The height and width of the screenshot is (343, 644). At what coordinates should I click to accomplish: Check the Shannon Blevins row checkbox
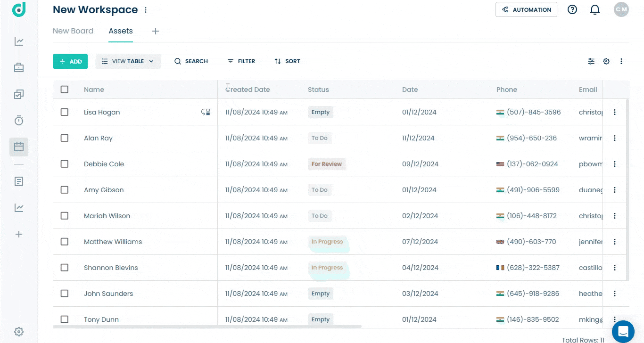(65, 268)
